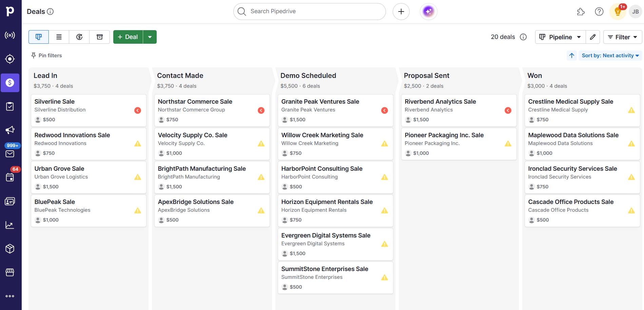The width and height of the screenshot is (644, 310).
Task: Click Pin filters
Action: point(46,55)
